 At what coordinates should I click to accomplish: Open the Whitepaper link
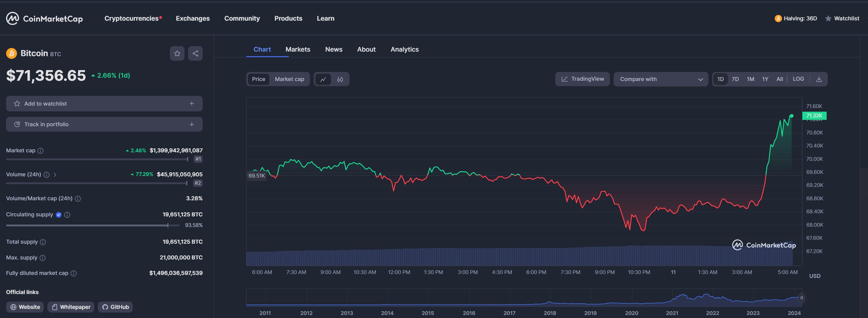click(71, 307)
